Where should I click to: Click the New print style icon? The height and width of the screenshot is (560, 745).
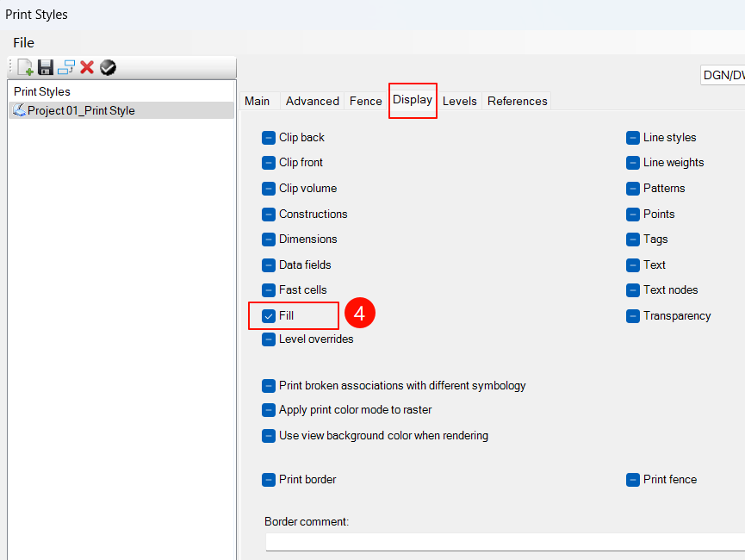(x=25, y=67)
